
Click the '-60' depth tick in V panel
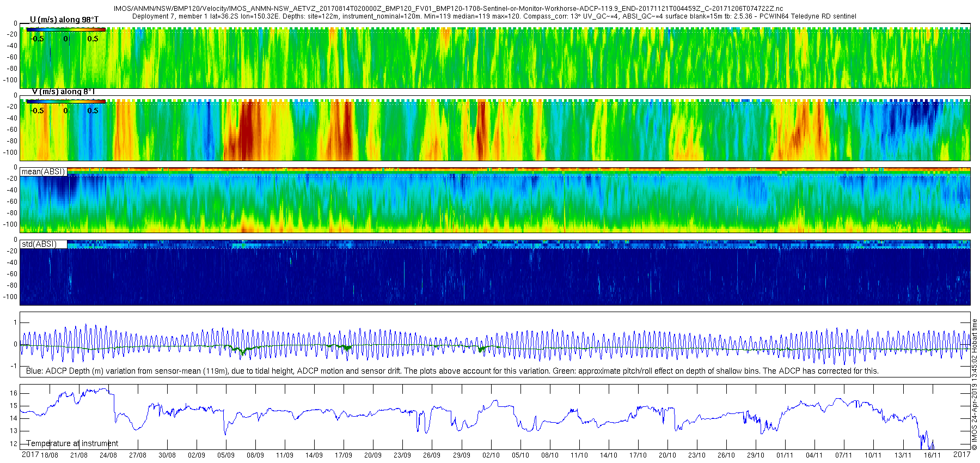pos(12,130)
